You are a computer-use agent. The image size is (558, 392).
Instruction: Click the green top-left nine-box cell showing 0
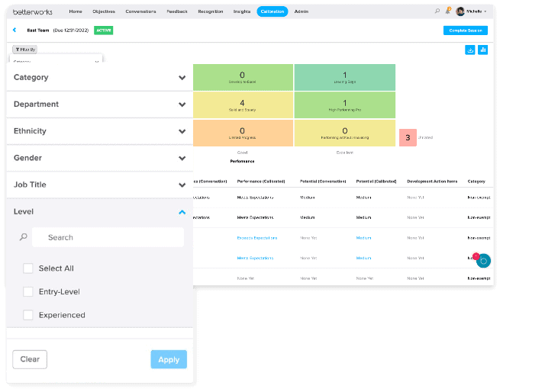pos(243,78)
